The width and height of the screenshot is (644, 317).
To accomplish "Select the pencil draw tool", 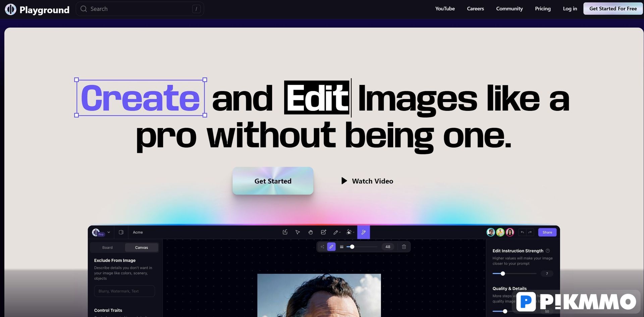I will (335, 232).
